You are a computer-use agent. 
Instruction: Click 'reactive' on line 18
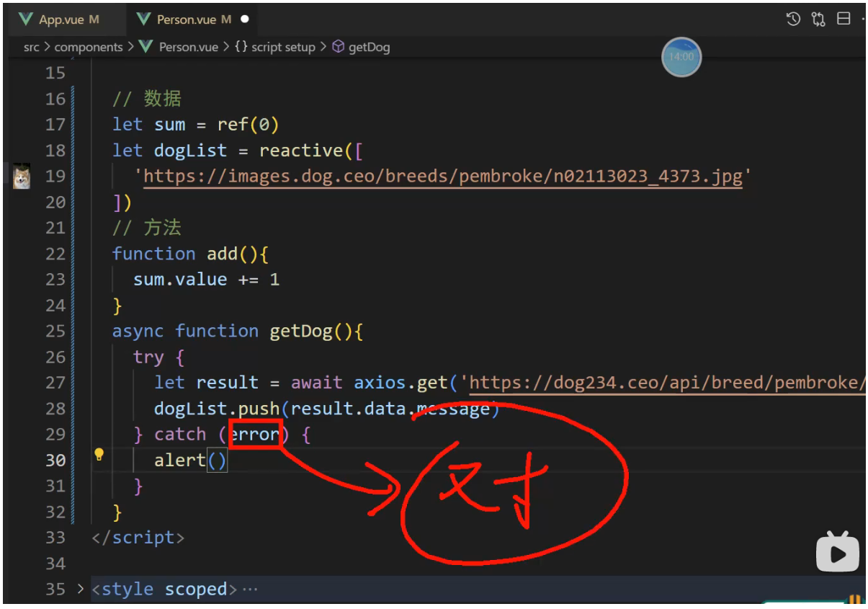pyautogui.click(x=301, y=151)
